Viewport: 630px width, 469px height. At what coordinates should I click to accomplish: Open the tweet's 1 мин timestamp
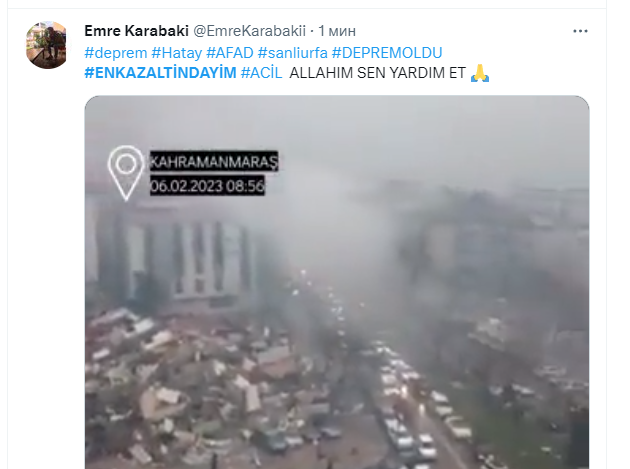337,31
